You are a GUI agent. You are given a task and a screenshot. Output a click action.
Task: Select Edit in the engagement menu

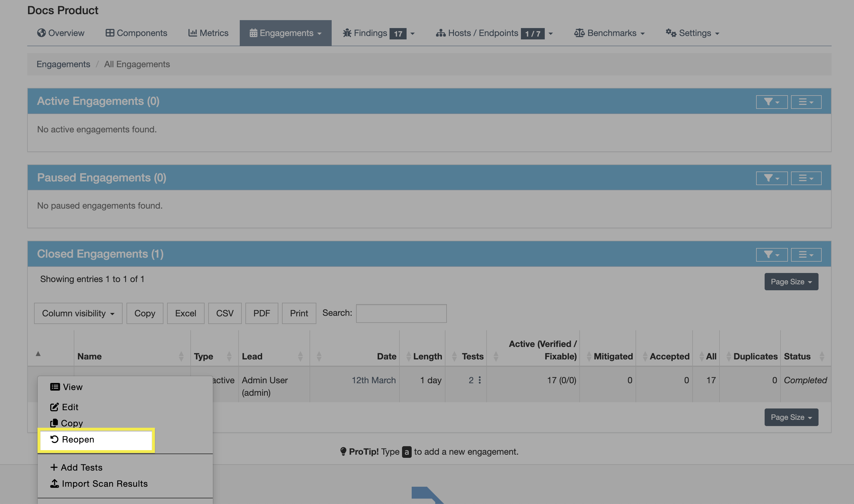[70, 407]
